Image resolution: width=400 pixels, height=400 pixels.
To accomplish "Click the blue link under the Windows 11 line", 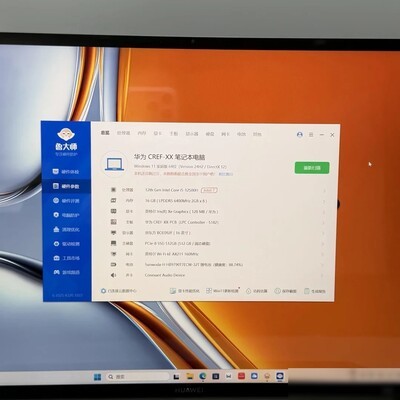I will (226, 174).
